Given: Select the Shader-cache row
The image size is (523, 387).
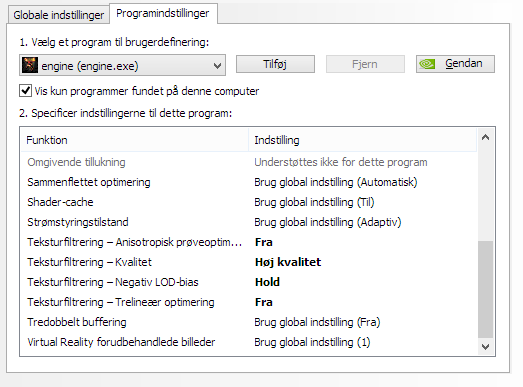Looking at the screenshot, I should pyautogui.click(x=249, y=202).
